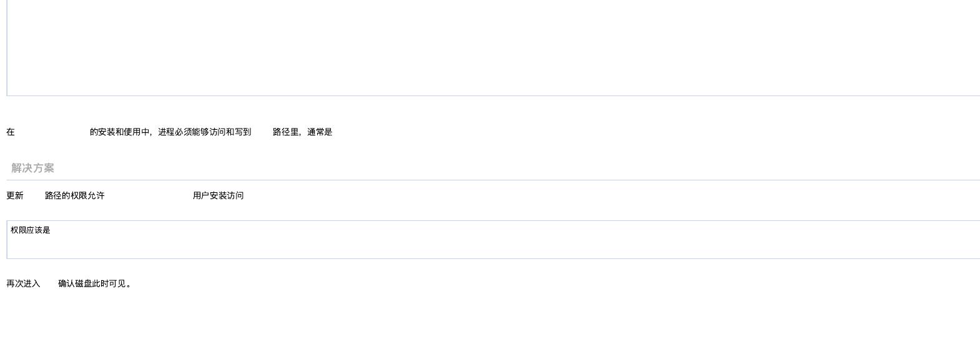Click the 路径的权限允许 phrase
980x347 pixels.
[x=75, y=195]
